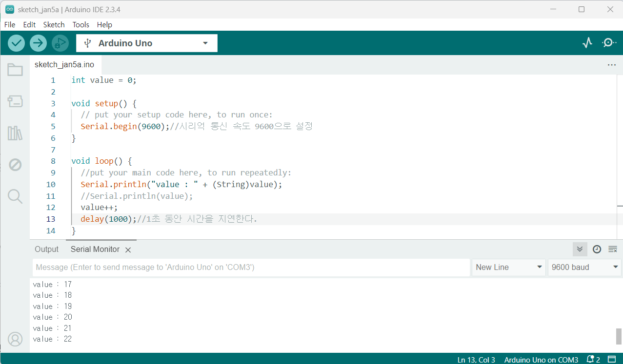Open the New Line line-ending dropdown
Viewport: 623px width, 364px height.
pos(509,267)
